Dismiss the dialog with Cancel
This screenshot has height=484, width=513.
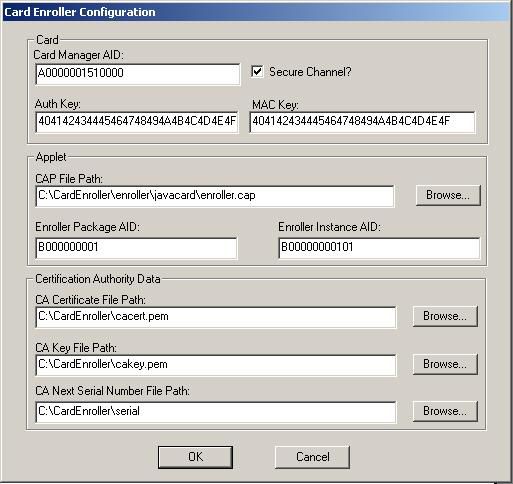coord(312,457)
